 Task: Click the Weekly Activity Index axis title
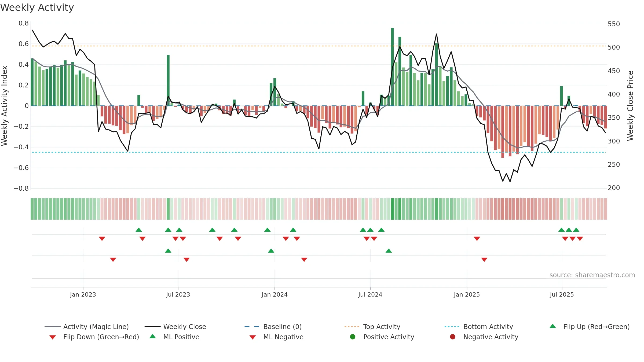(5, 106)
